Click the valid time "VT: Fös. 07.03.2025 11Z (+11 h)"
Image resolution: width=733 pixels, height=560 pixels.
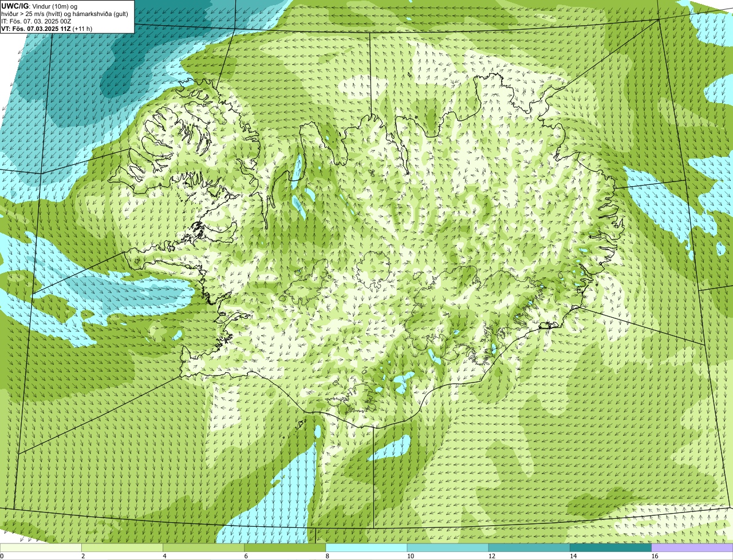[46, 28]
